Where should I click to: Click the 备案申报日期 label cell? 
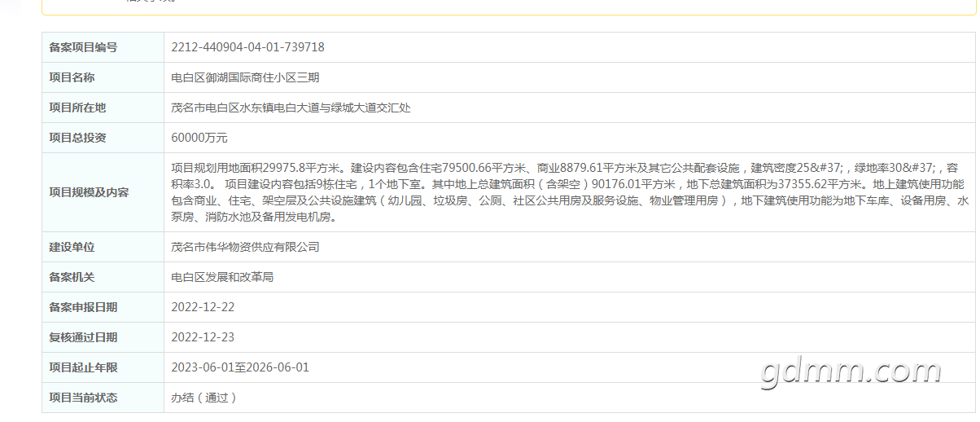pos(103,307)
